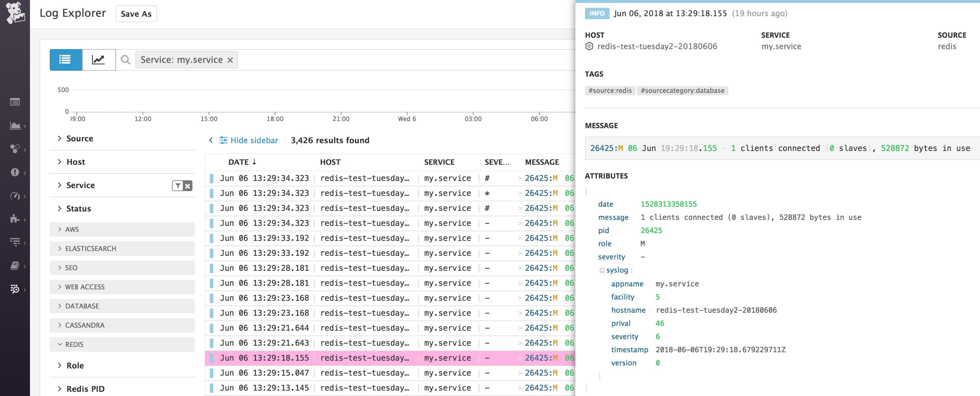Click the blue severity bar on the highlighted log row

tap(212, 358)
